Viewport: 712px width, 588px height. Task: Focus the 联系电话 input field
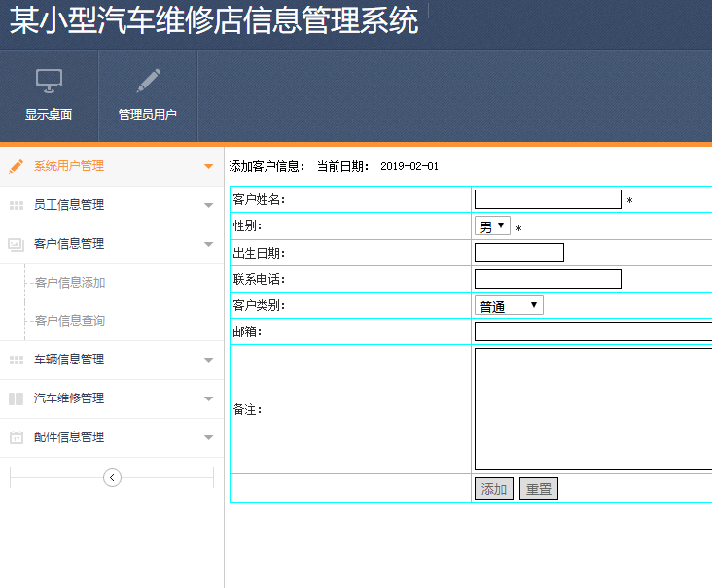[548, 279]
